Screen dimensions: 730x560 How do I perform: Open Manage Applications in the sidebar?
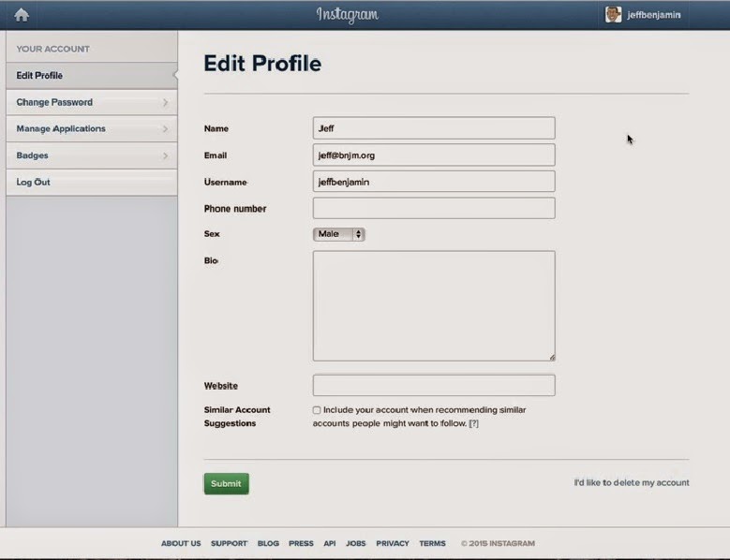click(92, 129)
